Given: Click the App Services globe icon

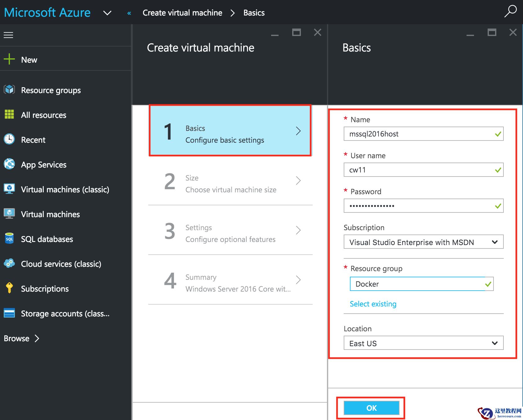Looking at the screenshot, I should (x=9, y=164).
